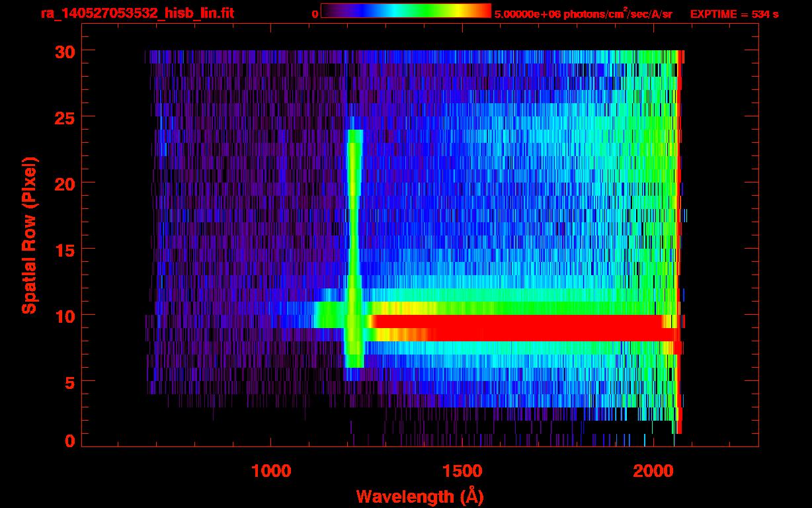Viewport: 812px width, 508px height.
Task: Click the y-axis tick label 0
Action: 69,441
